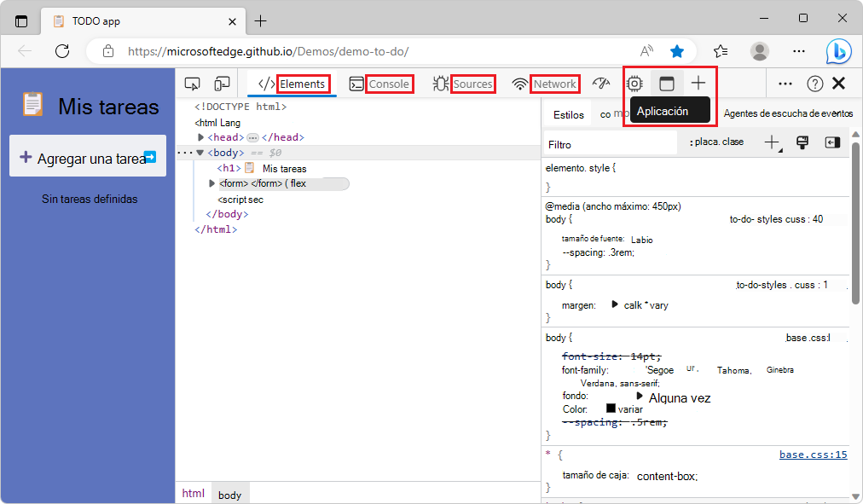Switch to the Estilos tab
The width and height of the screenshot is (863, 504).
pyautogui.click(x=569, y=114)
